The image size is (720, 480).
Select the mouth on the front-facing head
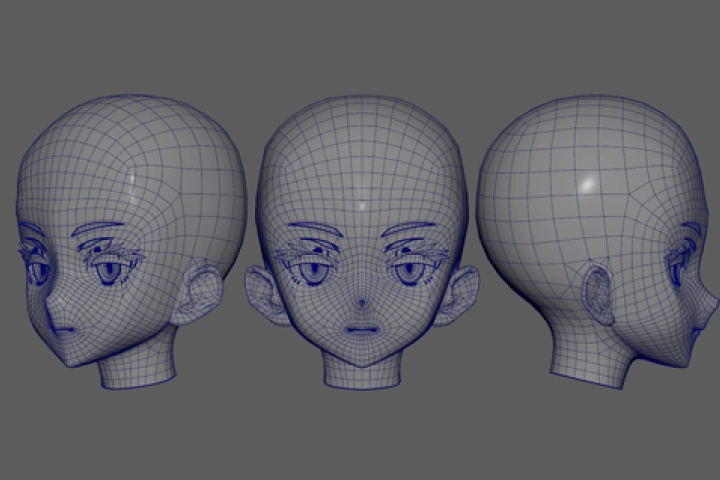click(x=360, y=329)
